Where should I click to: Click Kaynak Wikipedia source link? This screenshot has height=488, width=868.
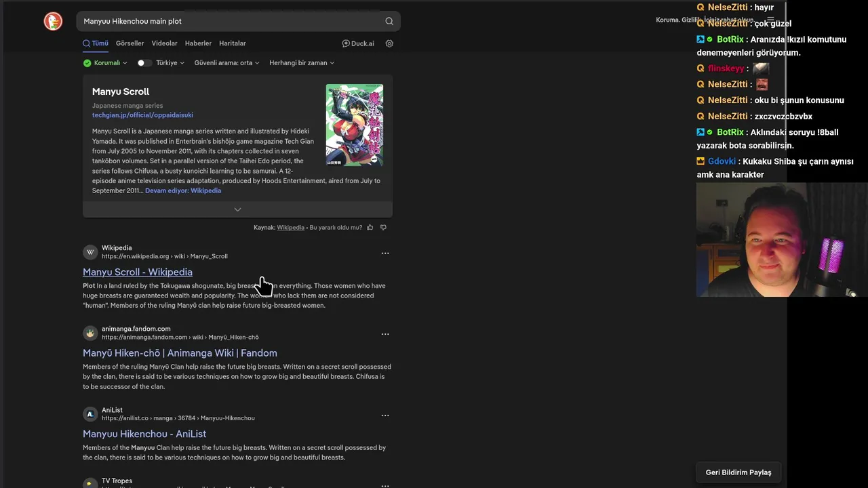click(290, 227)
